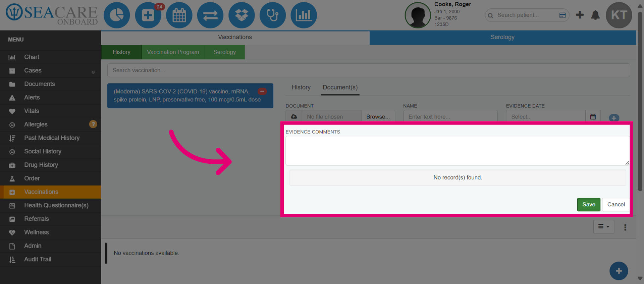Click the document upload cloud icon
Screen dimensions: 644x284
point(294,117)
